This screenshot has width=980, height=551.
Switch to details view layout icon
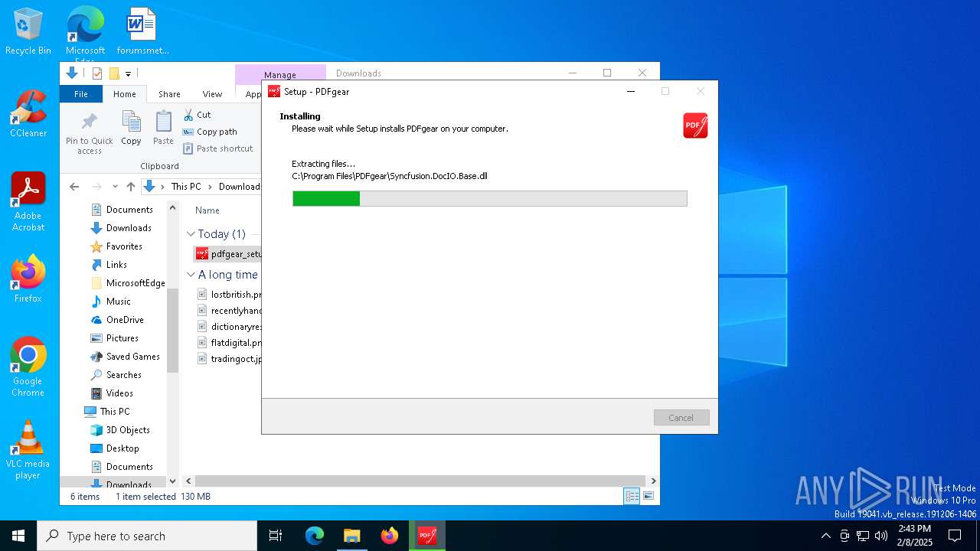(x=632, y=497)
